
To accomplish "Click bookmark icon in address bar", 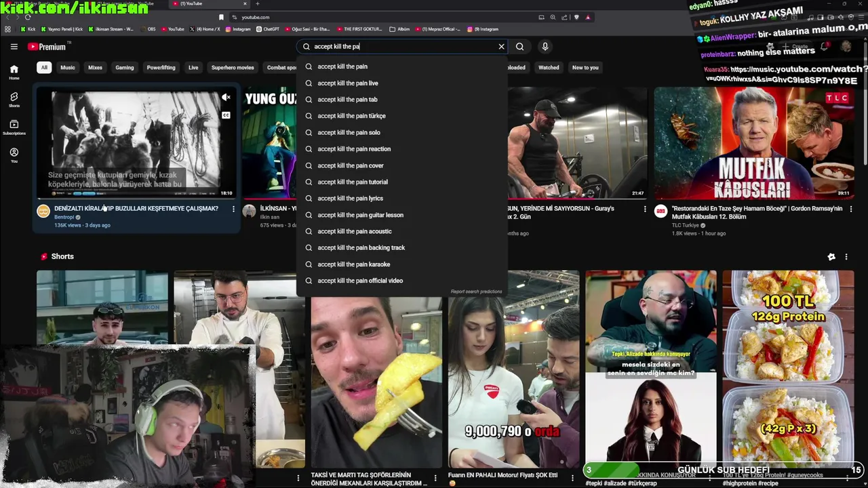I will 221,17.
